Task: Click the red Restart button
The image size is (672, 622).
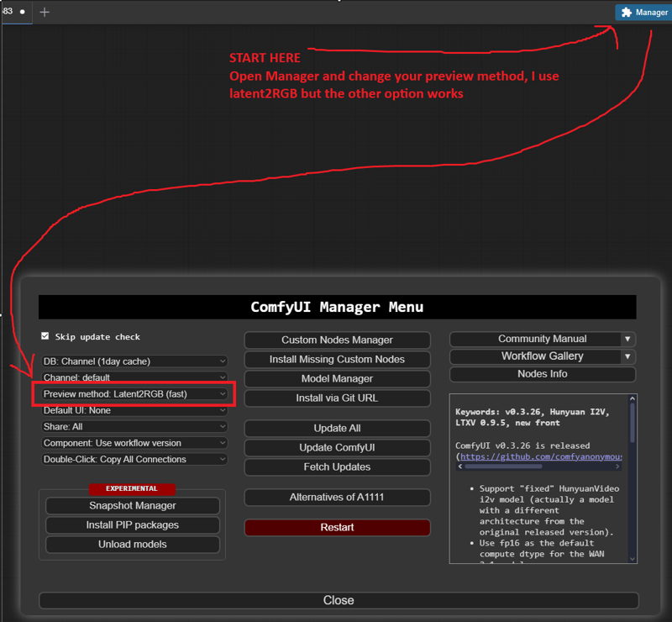Action: pos(338,527)
